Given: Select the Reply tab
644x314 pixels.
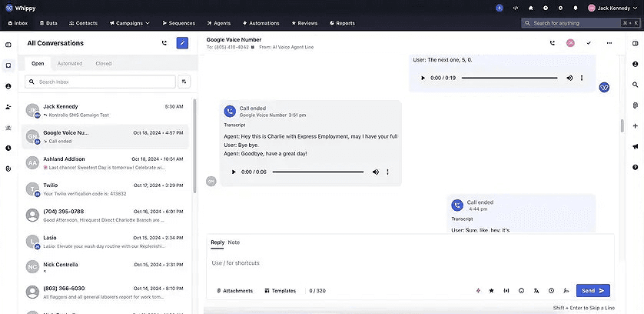Looking at the screenshot, I should coord(217,242).
